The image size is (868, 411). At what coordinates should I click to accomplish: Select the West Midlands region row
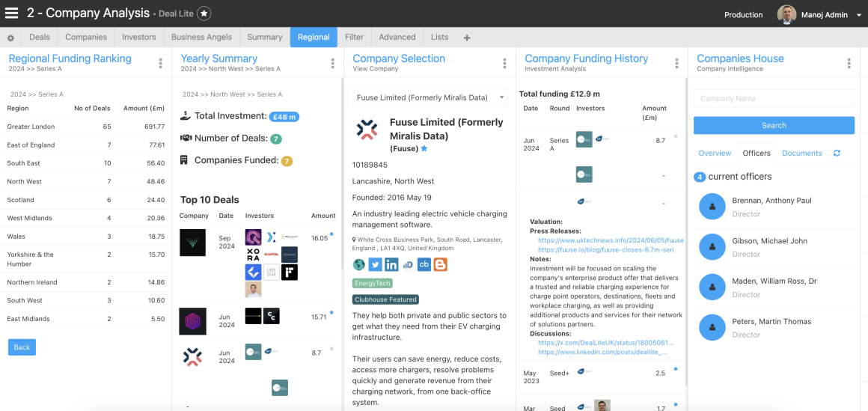(86, 219)
